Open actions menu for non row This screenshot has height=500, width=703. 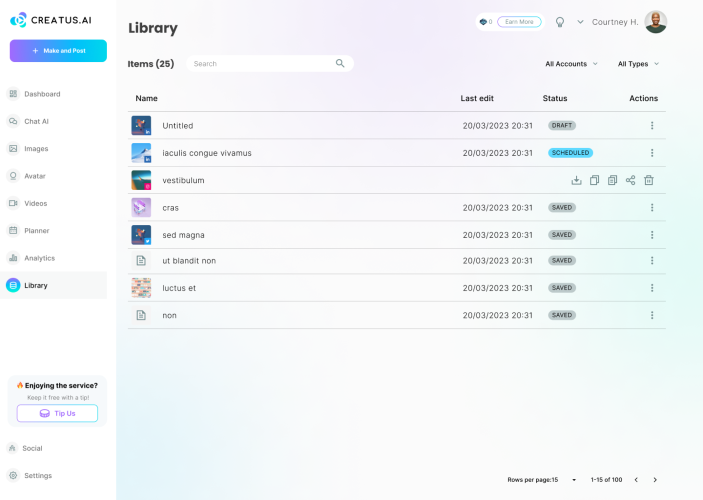coord(652,315)
